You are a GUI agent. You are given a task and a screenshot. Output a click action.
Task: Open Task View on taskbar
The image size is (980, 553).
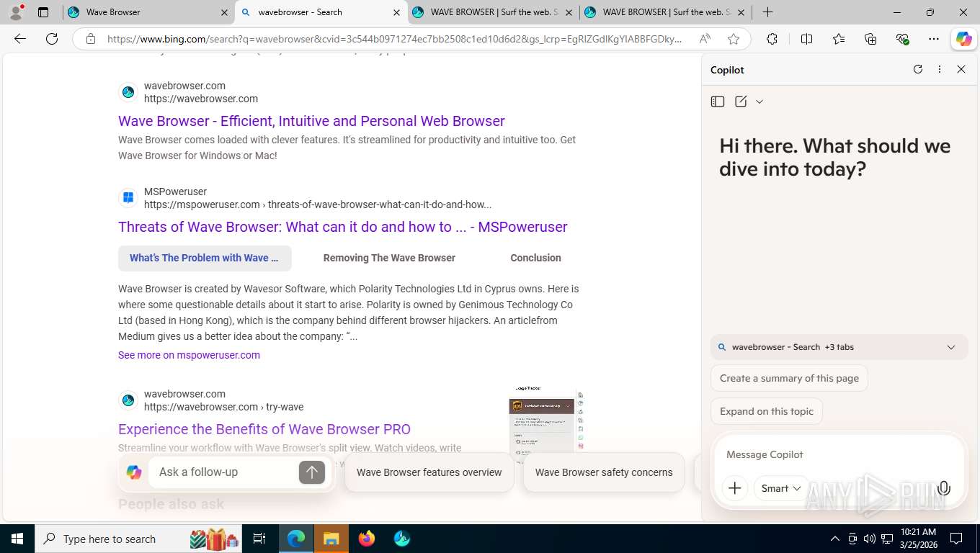259,539
